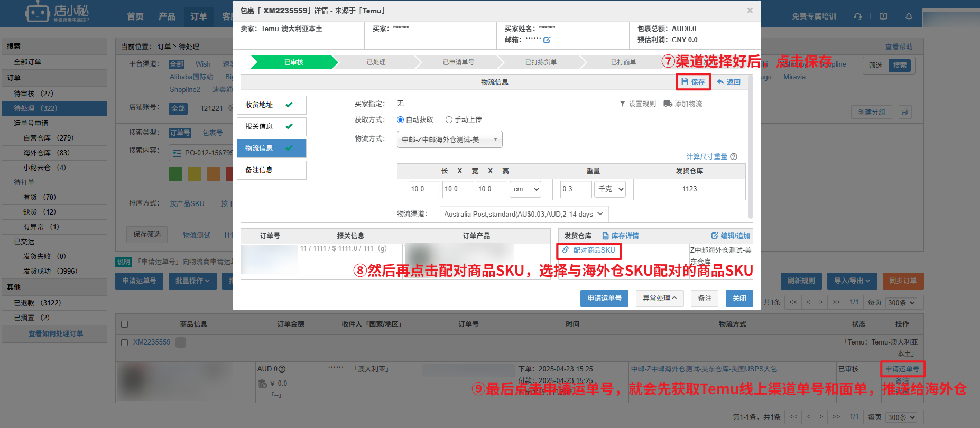Click the gray tag icon beside XM2235559

[181, 342]
